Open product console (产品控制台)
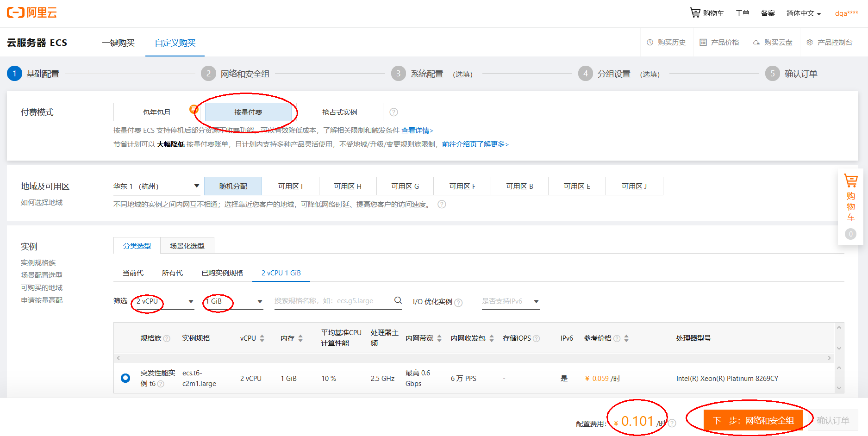 (x=829, y=43)
